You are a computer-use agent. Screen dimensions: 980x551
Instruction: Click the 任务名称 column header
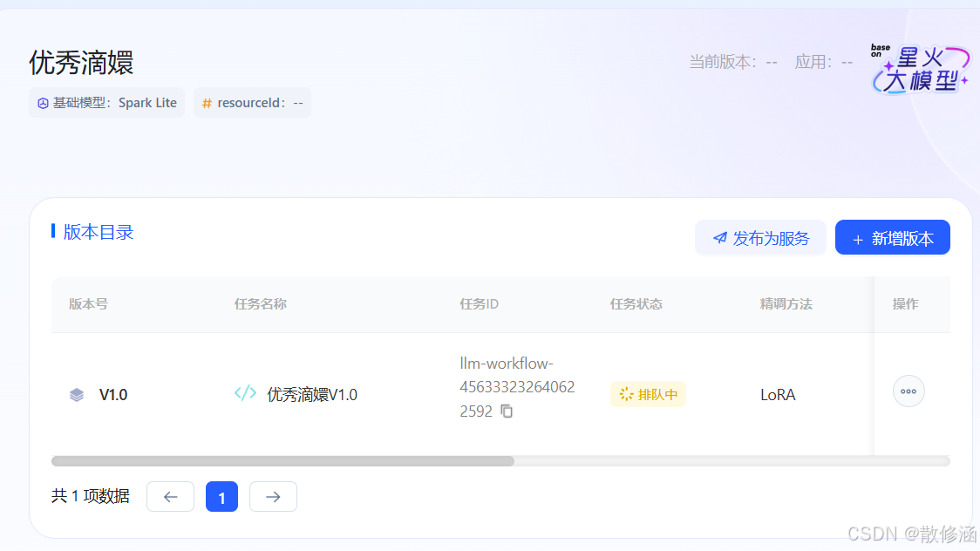point(261,304)
